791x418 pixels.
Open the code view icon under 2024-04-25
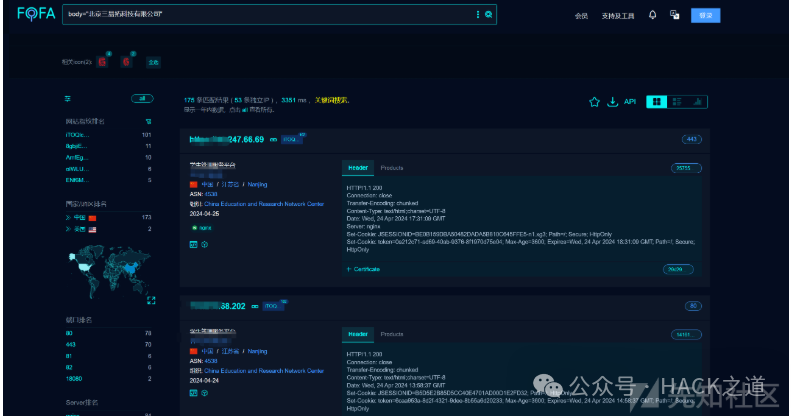(193, 245)
